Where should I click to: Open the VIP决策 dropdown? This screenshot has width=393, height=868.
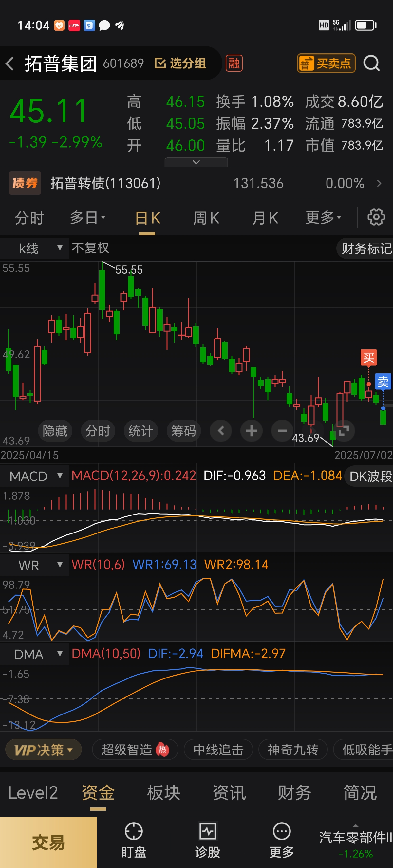(44, 750)
